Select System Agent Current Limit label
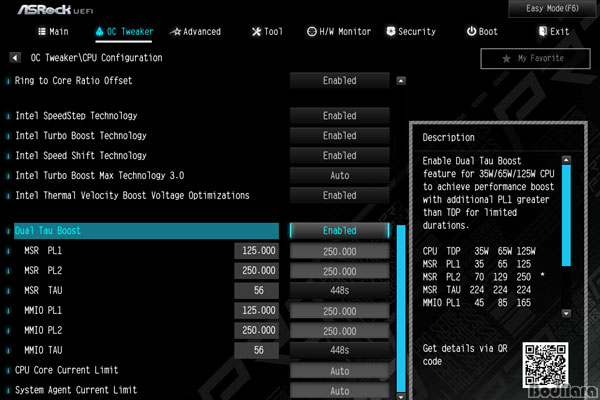Image resolution: width=600 pixels, height=400 pixels. (76, 390)
